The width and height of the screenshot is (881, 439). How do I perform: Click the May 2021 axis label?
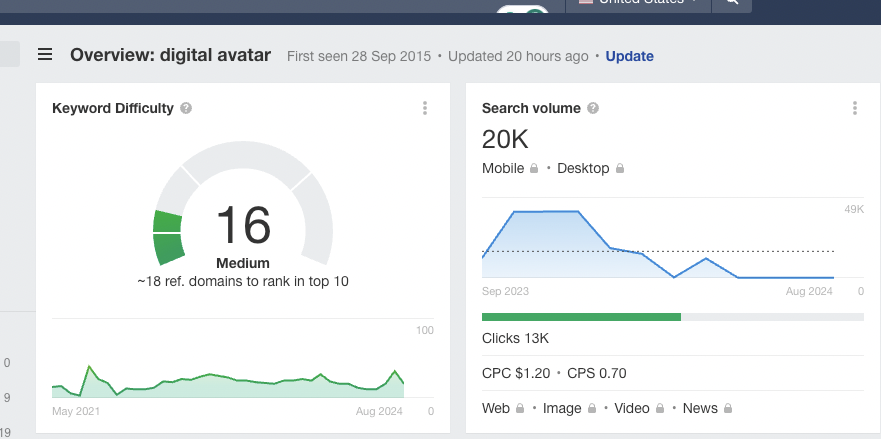point(76,411)
